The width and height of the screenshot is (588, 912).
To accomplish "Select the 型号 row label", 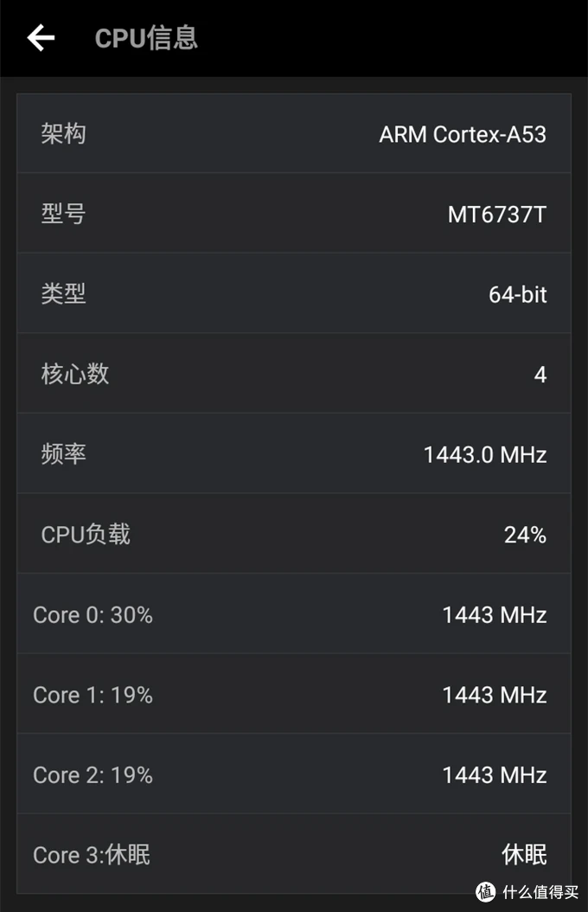I will 63,214.
